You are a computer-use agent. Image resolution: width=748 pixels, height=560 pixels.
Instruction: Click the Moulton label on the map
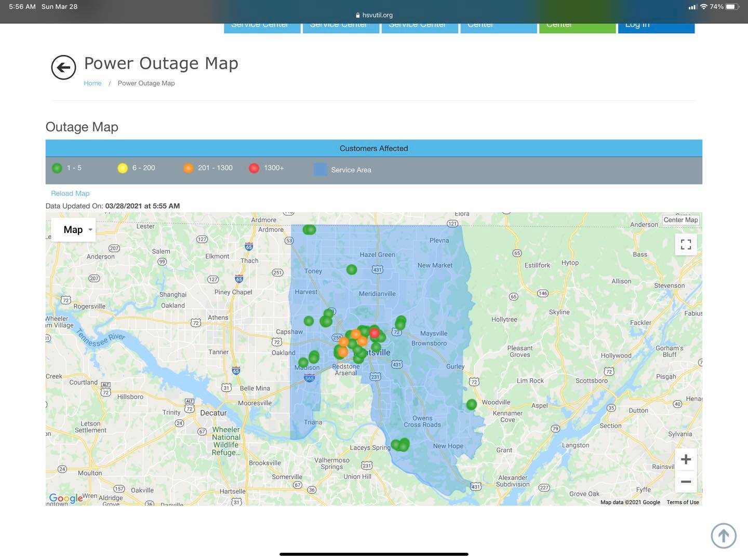[x=90, y=473]
